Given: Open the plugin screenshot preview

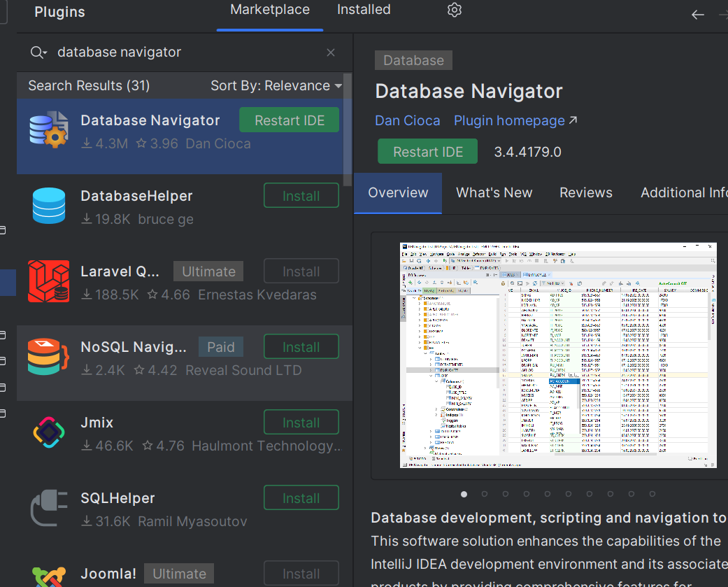Looking at the screenshot, I should pos(557,355).
